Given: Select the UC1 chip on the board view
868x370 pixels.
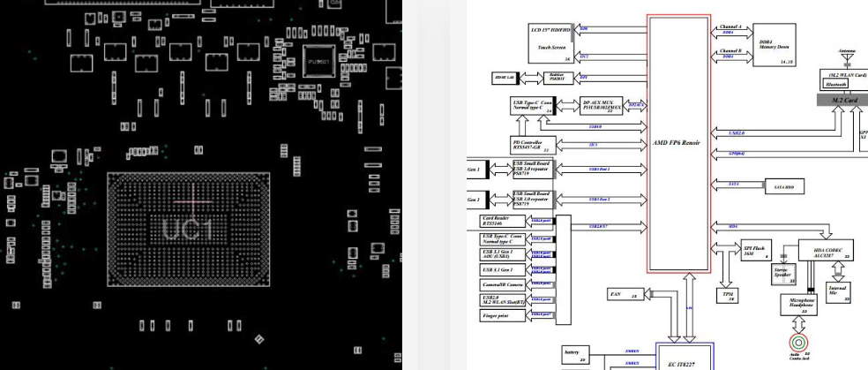Looking at the screenshot, I should click(x=188, y=230).
